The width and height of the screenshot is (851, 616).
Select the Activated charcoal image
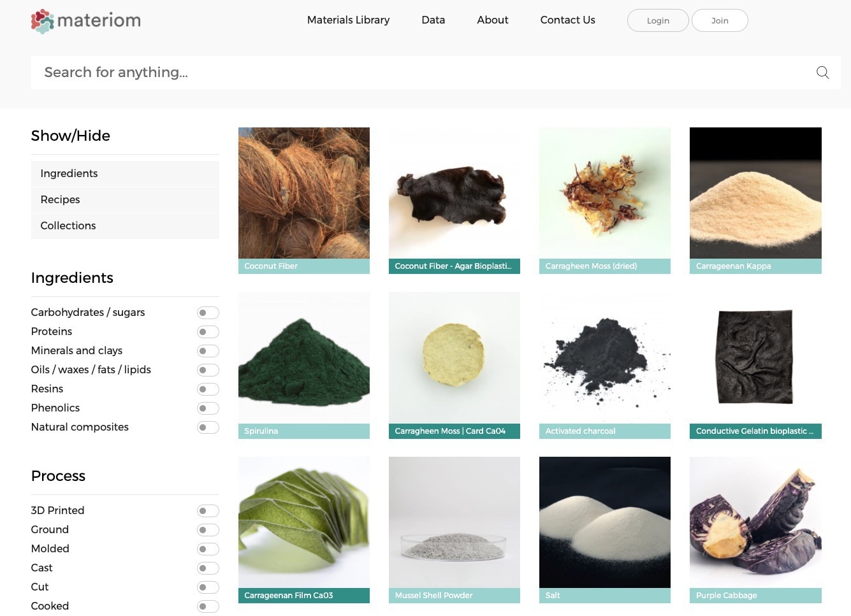tap(604, 358)
